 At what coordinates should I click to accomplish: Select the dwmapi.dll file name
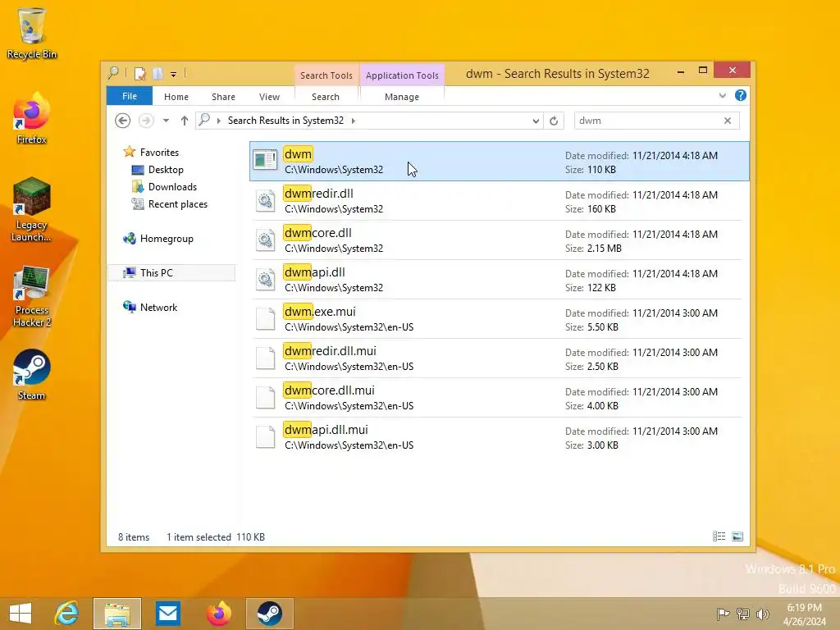(314, 272)
